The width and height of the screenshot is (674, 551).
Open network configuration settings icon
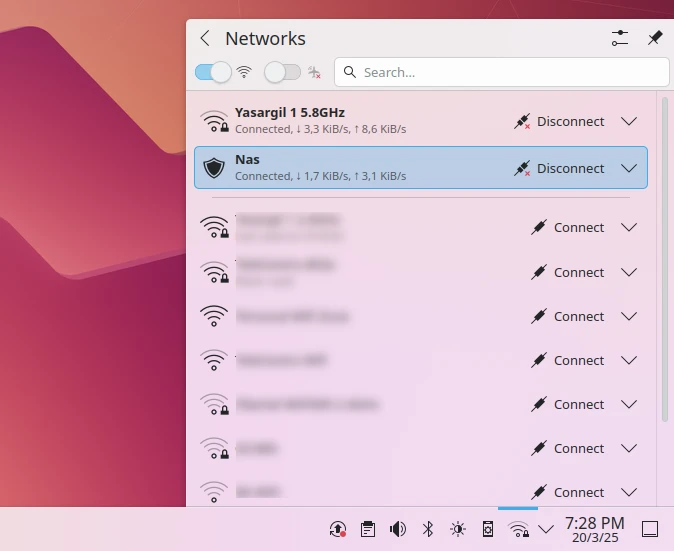620,38
